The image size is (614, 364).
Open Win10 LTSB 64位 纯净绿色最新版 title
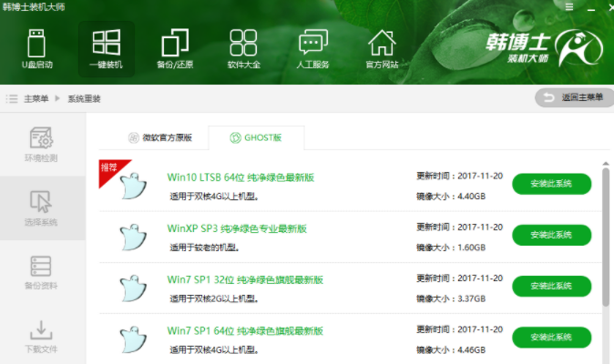pos(240,177)
